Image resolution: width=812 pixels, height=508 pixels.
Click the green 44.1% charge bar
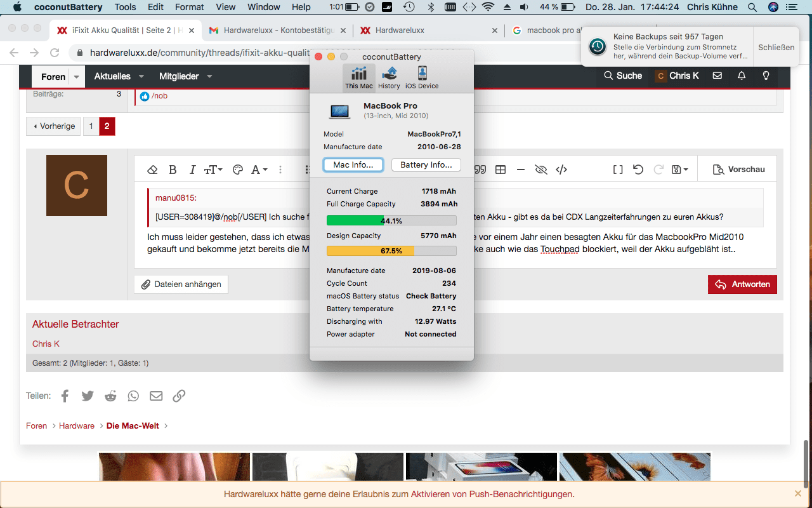pos(391,220)
